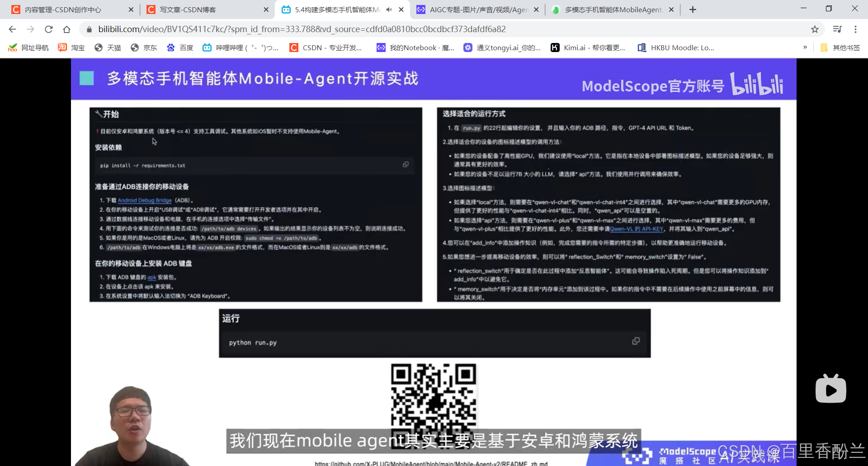Expand the hidden bookmarks chevron
This screenshot has height=466, width=868.
click(805, 48)
